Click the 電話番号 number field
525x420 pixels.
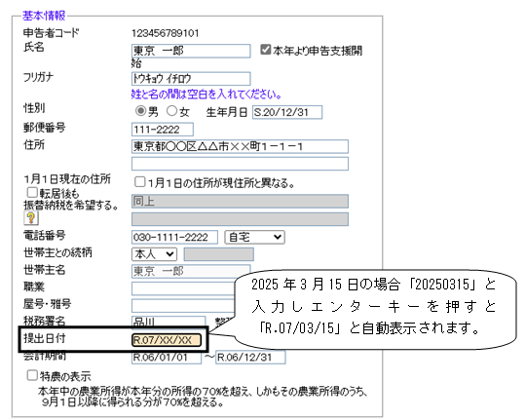coord(174,237)
